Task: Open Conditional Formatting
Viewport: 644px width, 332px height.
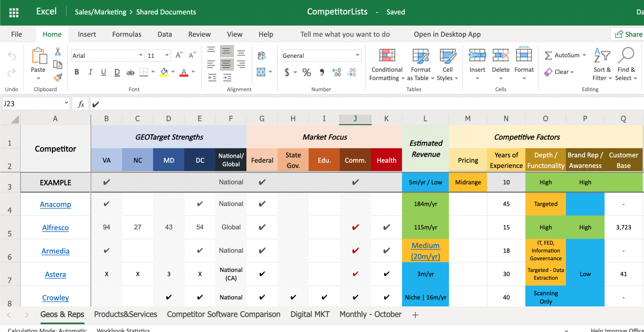Action: (x=387, y=65)
